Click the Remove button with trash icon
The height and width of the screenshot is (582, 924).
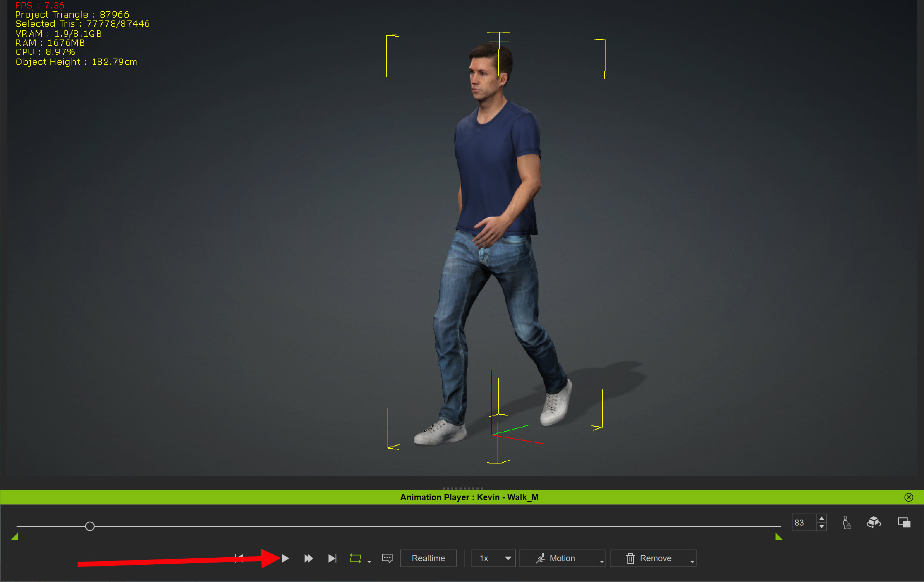[x=649, y=558]
